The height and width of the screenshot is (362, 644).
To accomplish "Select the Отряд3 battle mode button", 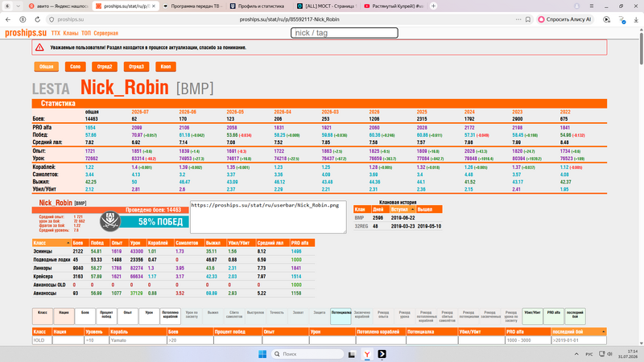I will click(x=136, y=67).
